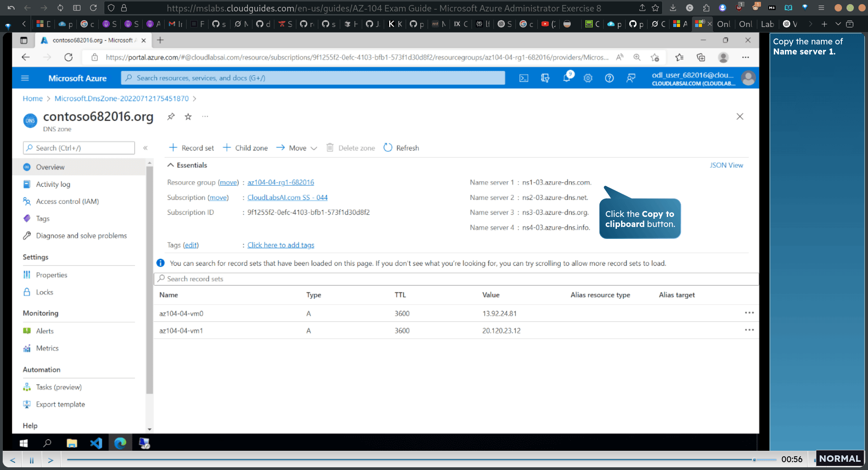Open ellipsis menu for az104-04-vm0 record
Image resolution: width=868 pixels, height=470 pixels.
pyautogui.click(x=749, y=313)
